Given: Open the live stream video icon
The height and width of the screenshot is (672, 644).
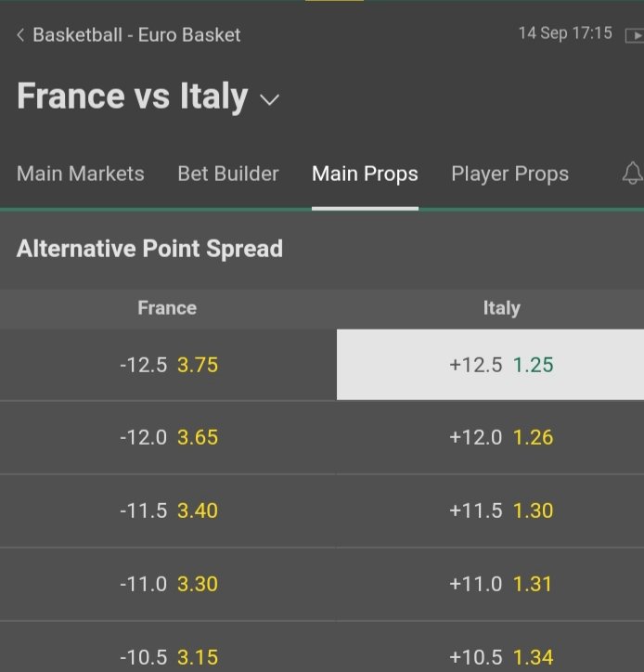Looking at the screenshot, I should pyautogui.click(x=635, y=35).
